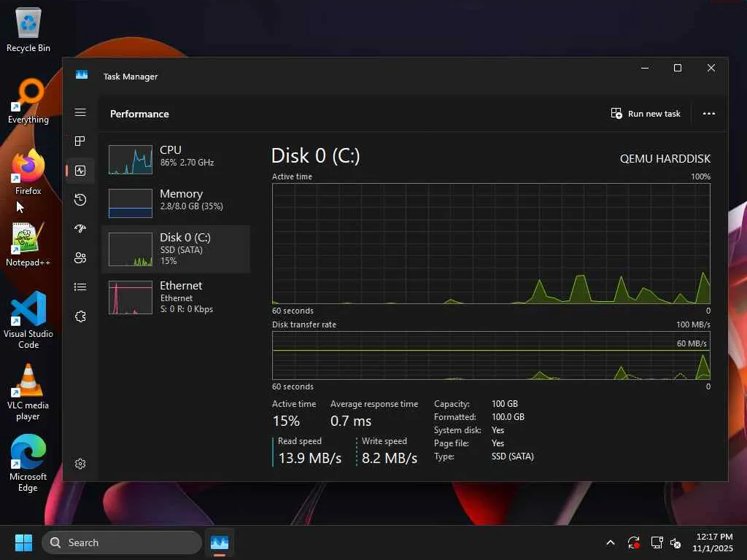The width and height of the screenshot is (747, 560).
Task: Select the Disk 0 (C:) performance item
Action: 176,249
